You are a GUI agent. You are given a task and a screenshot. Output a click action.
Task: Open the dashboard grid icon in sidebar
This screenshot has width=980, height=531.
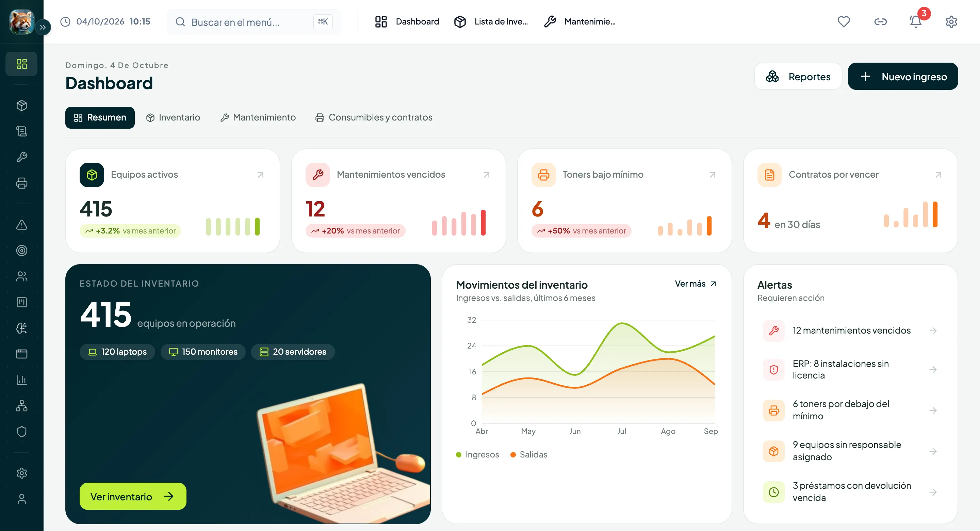tap(22, 64)
